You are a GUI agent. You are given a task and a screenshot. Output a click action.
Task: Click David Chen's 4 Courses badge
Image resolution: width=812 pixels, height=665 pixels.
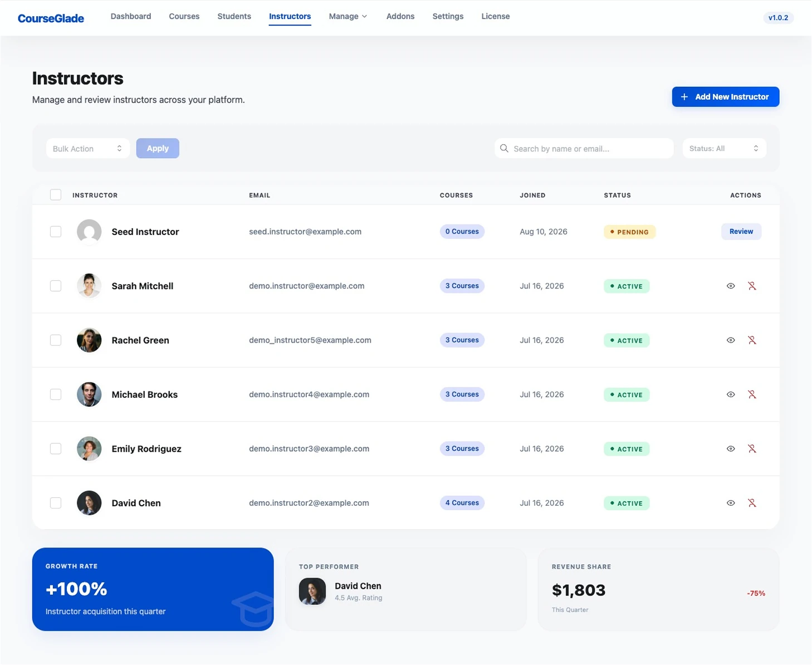click(462, 503)
